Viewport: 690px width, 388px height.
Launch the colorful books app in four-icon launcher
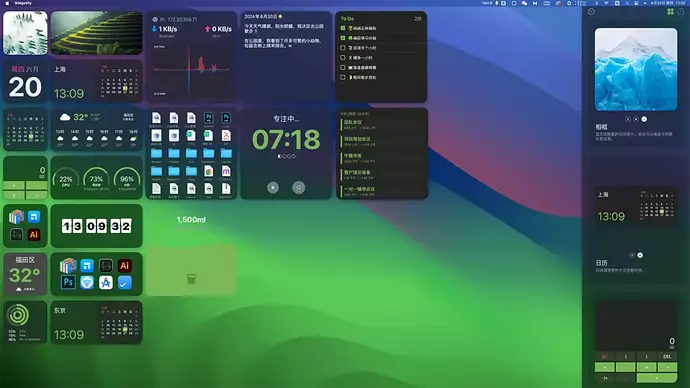coord(16,216)
